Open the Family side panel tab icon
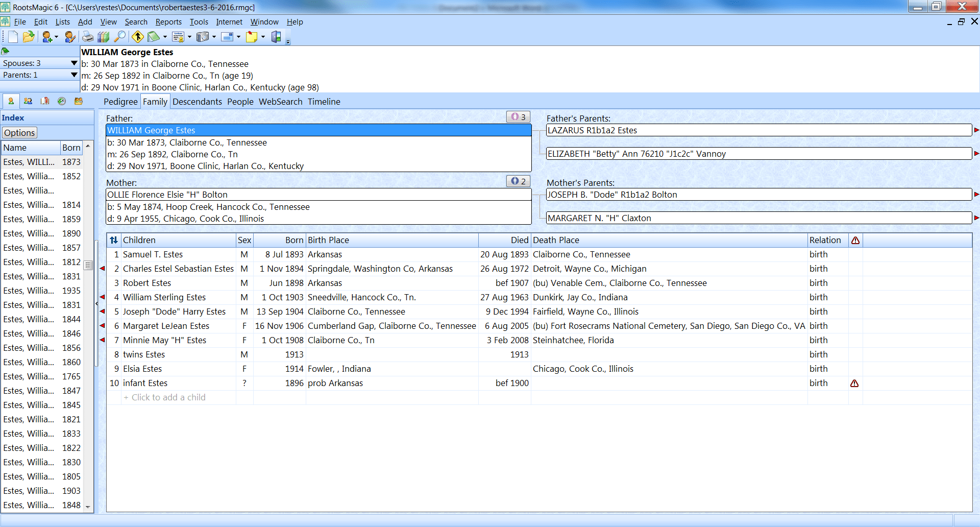The height and width of the screenshot is (527, 980). (28, 101)
